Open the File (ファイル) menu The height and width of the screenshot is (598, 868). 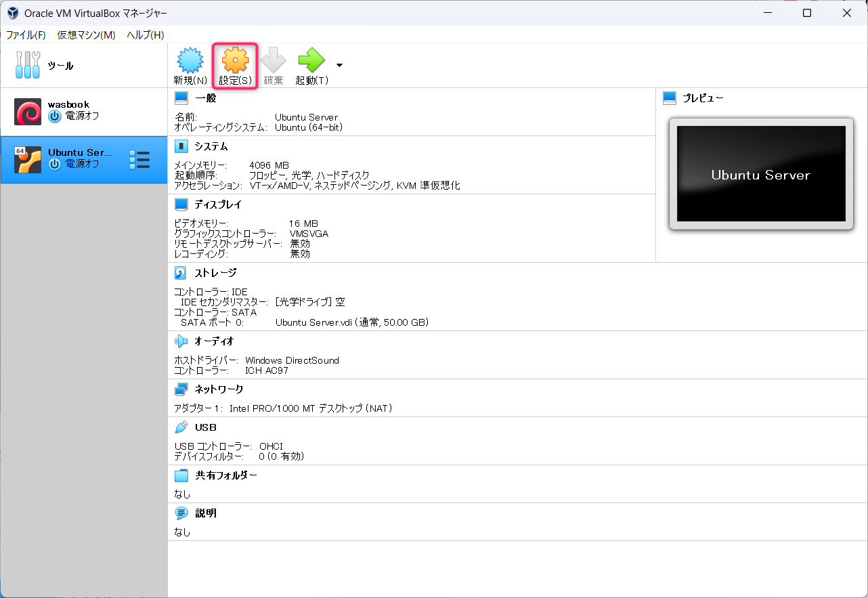pos(26,35)
